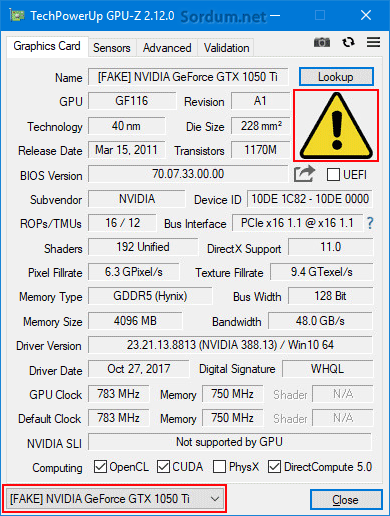Screen dimensions: 390x516
Task: Click the Transistors field 1170M
Action: click(x=260, y=150)
